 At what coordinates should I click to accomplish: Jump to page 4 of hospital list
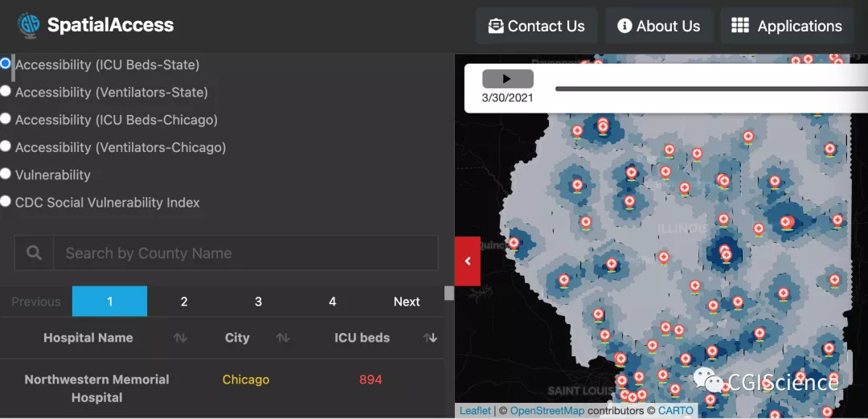pos(332,302)
